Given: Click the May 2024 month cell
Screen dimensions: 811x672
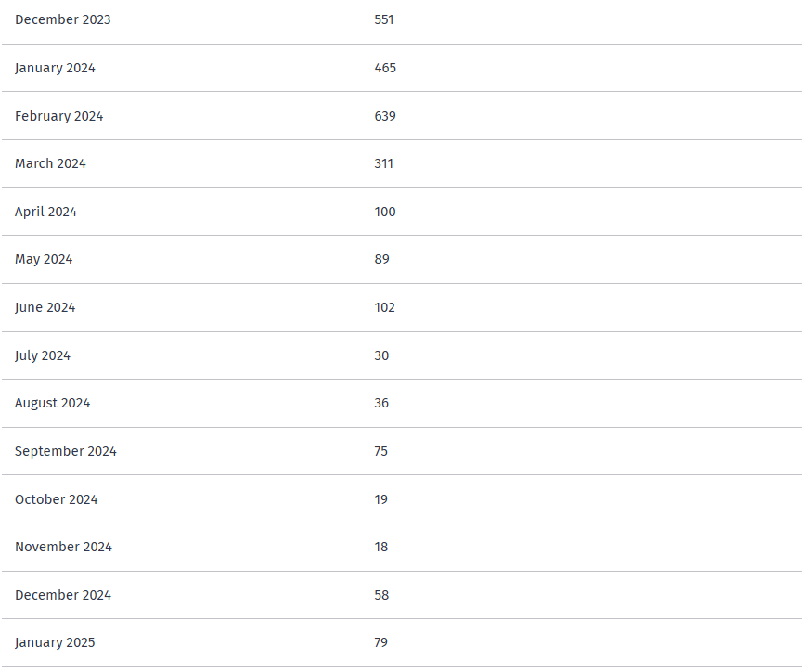Looking at the screenshot, I should pos(44,259).
